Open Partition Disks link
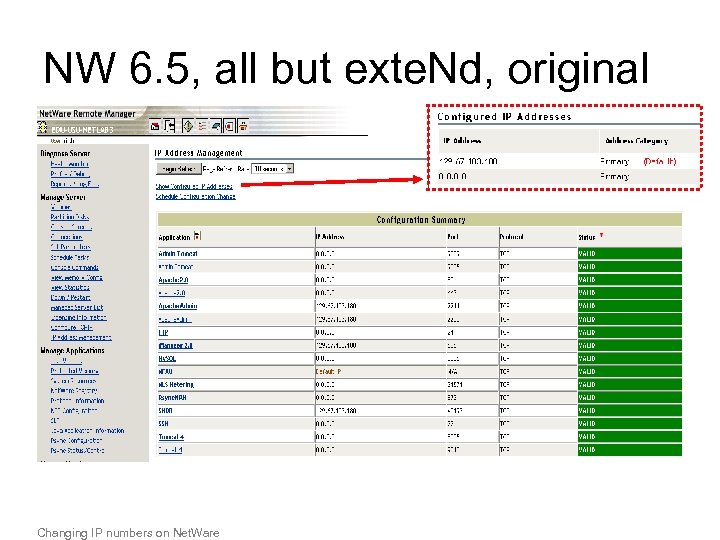 click(x=69, y=217)
